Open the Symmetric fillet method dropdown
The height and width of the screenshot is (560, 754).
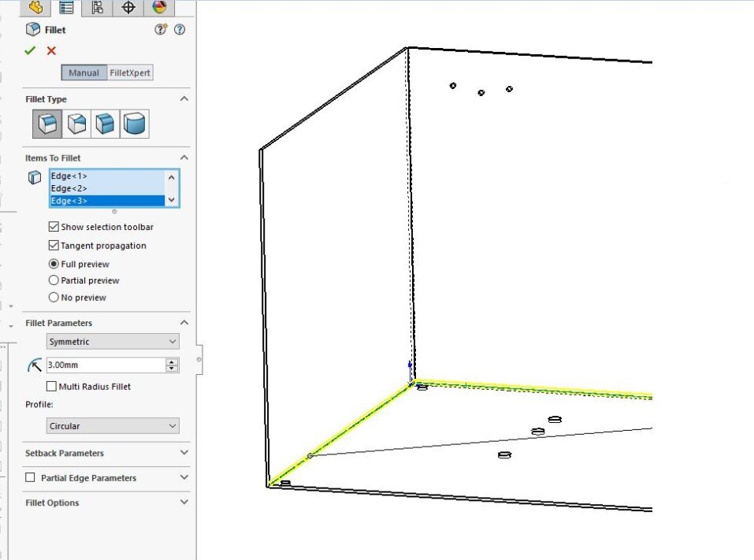[113, 342]
